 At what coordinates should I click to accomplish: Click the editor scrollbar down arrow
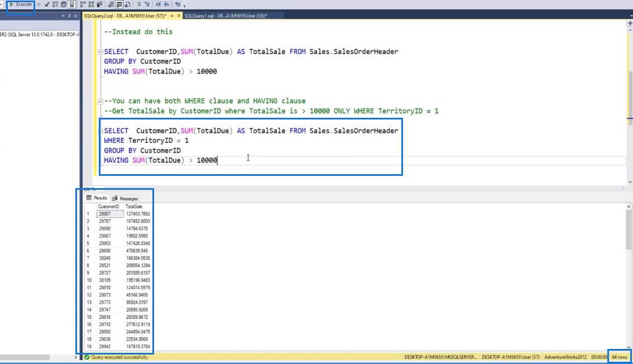[x=630, y=183]
